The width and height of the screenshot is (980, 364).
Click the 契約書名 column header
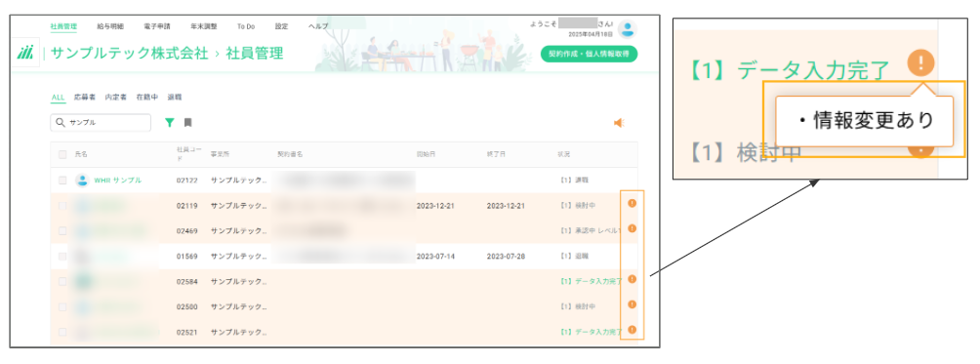[x=290, y=154]
